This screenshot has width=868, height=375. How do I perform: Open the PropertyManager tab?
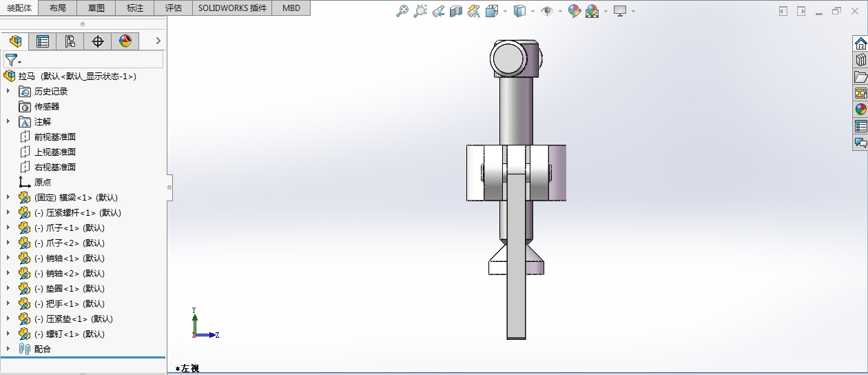43,41
